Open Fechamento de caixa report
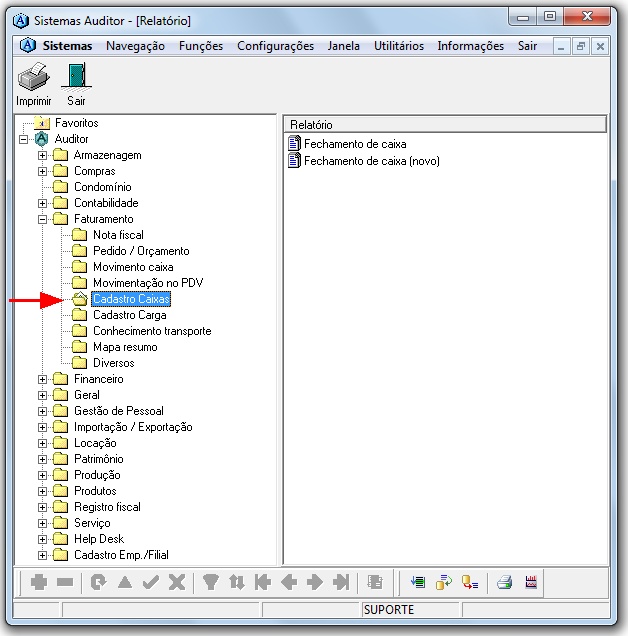This screenshot has height=636, width=628. [347, 144]
